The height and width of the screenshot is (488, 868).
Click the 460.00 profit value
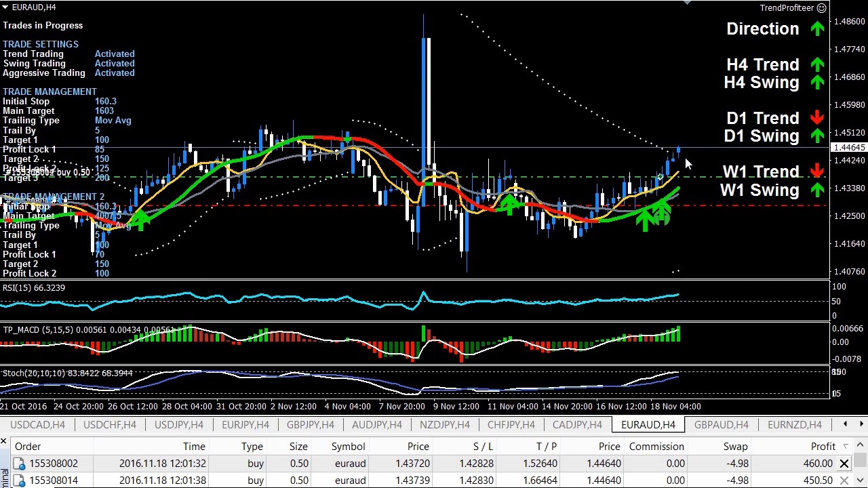[818, 464]
